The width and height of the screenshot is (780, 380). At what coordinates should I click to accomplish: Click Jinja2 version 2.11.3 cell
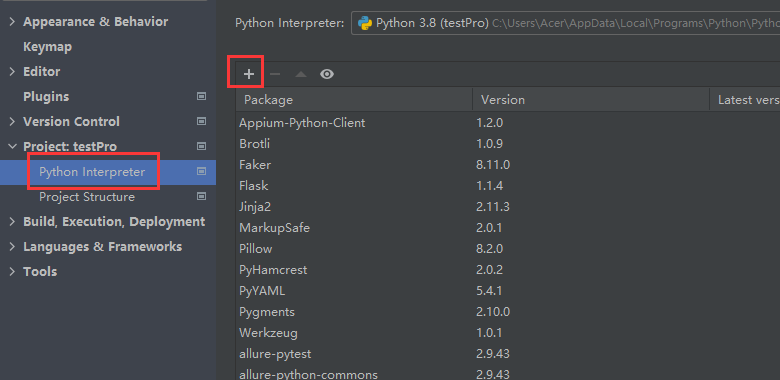(x=492, y=206)
